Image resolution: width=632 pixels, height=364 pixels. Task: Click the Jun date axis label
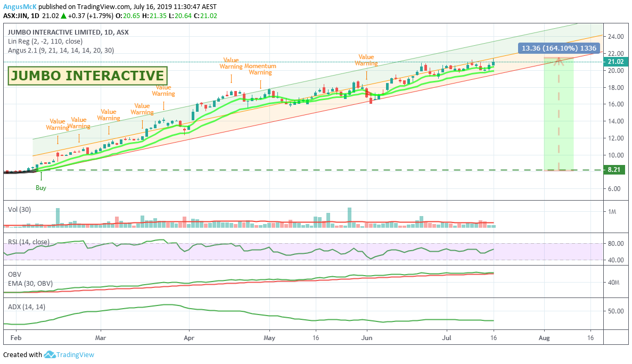(x=366, y=338)
